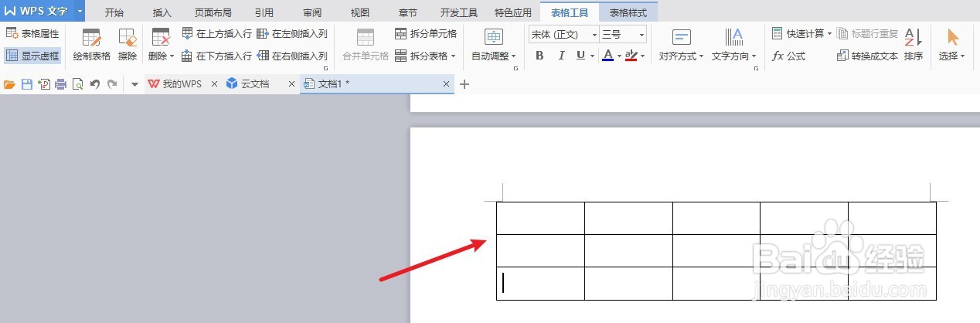
Task: Open the Delete (删除) dropdown
Action: point(162,46)
